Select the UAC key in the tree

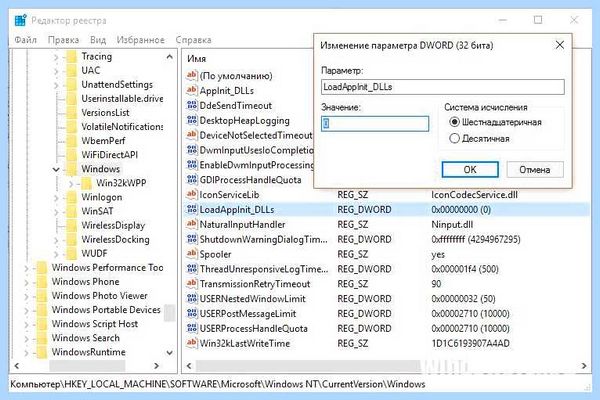pos(91,70)
